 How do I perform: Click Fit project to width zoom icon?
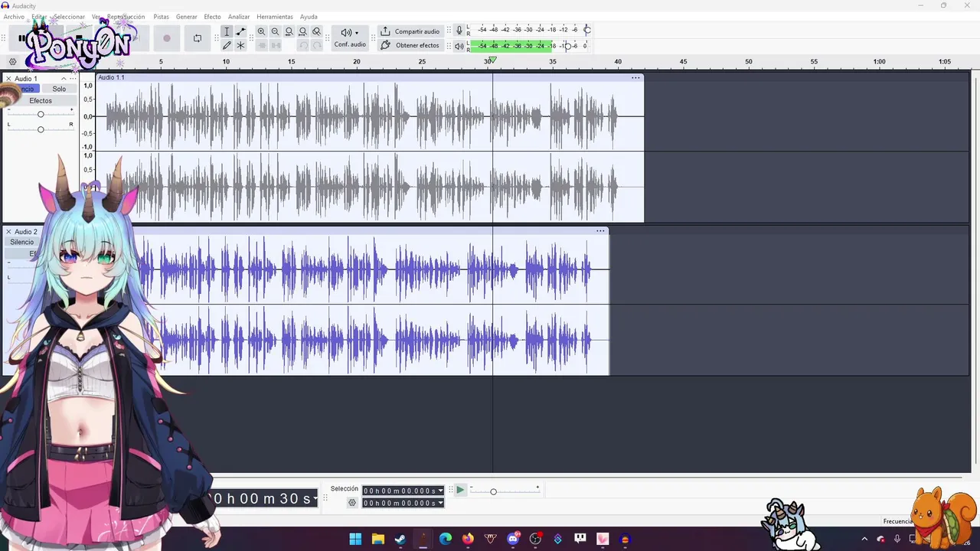(302, 31)
